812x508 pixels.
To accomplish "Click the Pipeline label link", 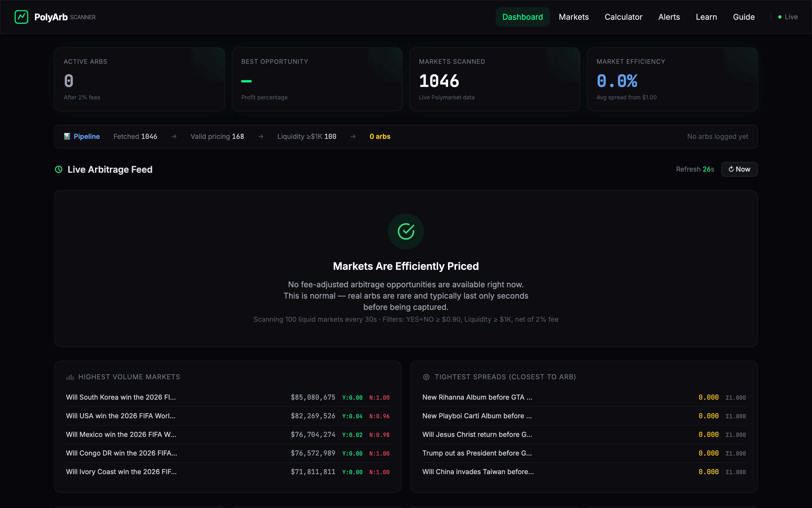I will pos(87,136).
